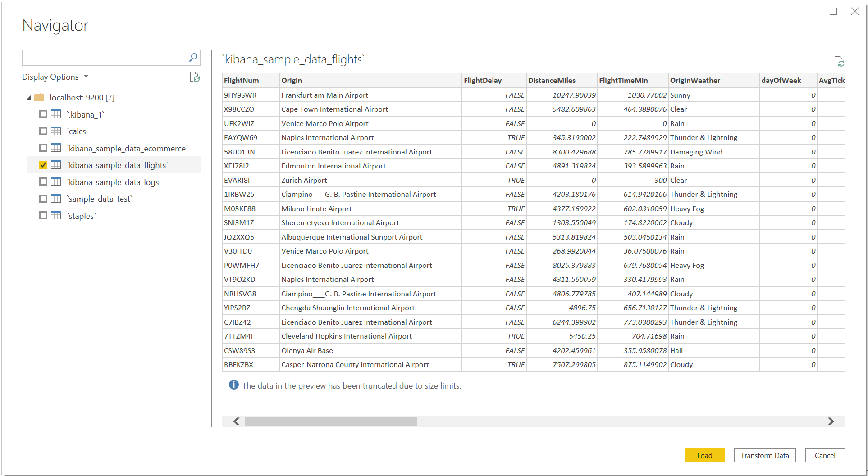Click the Cleveland Hopkins International Airport cell
The height and width of the screenshot is (476, 868).
click(x=370, y=336)
